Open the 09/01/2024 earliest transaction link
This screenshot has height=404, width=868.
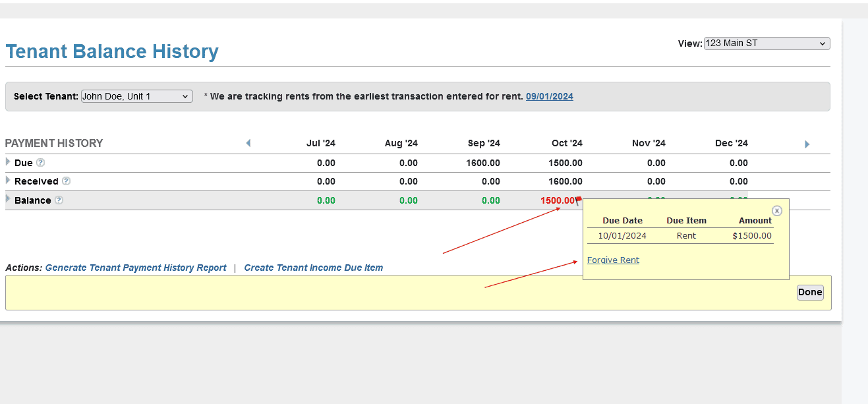549,96
